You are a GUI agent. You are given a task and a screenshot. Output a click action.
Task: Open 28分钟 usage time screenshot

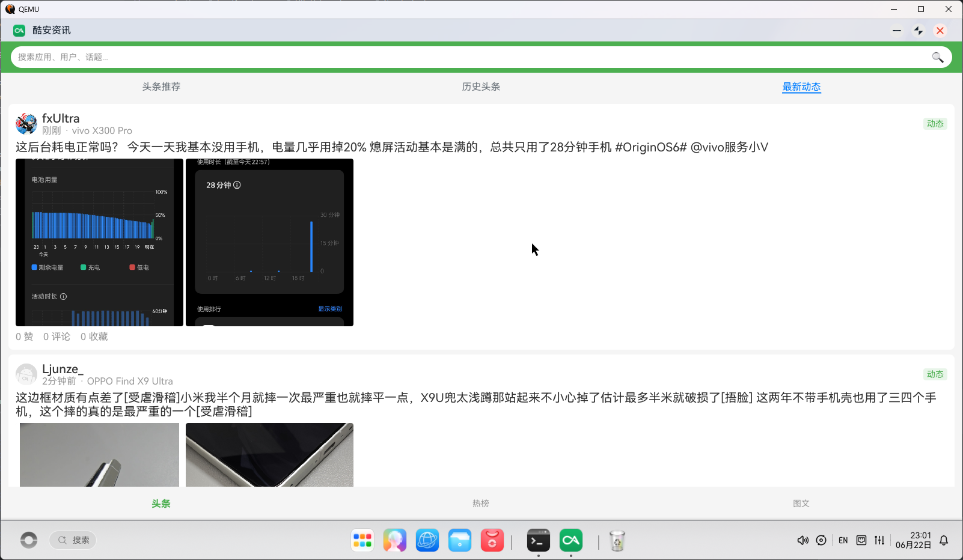(x=269, y=243)
